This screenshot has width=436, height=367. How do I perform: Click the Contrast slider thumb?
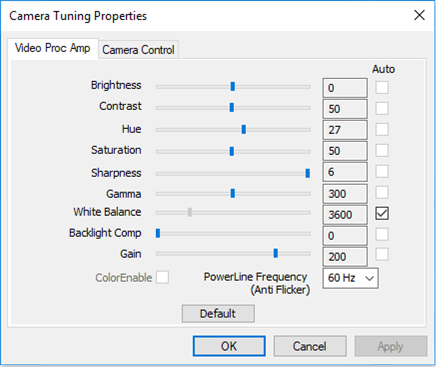click(x=232, y=108)
